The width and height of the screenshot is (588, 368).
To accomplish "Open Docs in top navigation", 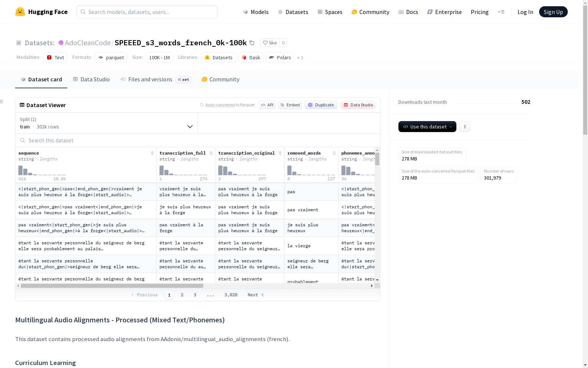I will pos(408,12).
